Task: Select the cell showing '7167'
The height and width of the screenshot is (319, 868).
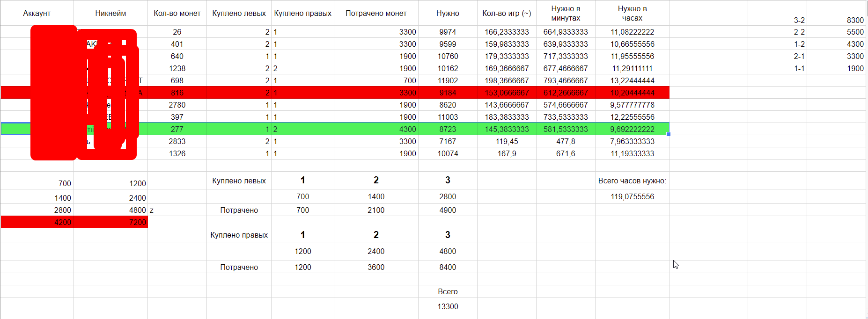Action: click(x=448, y=141)
